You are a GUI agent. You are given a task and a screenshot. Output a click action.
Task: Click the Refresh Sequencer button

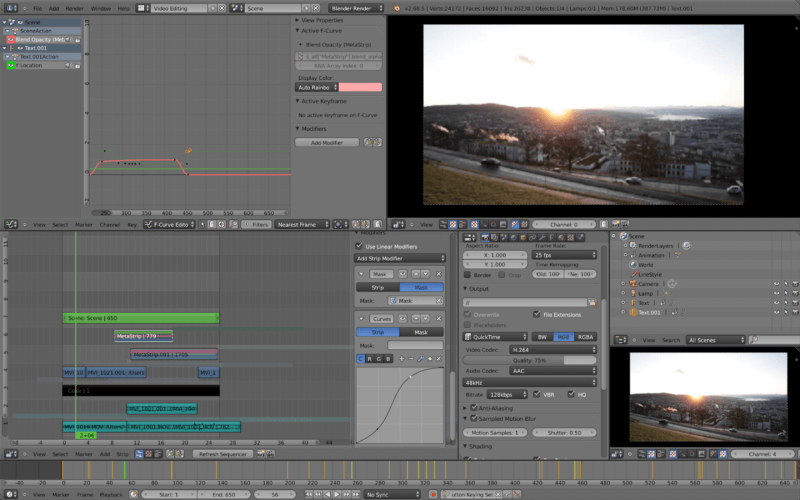coord(222,454)
